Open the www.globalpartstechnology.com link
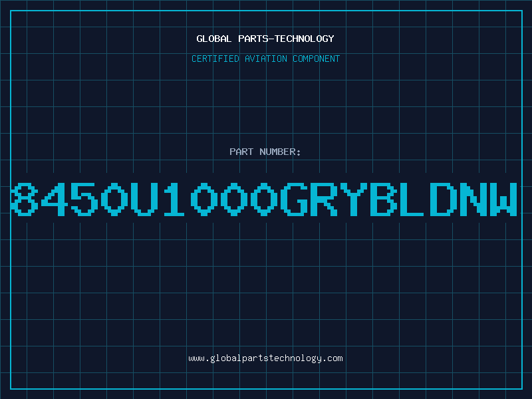 [x=265, y=358]
